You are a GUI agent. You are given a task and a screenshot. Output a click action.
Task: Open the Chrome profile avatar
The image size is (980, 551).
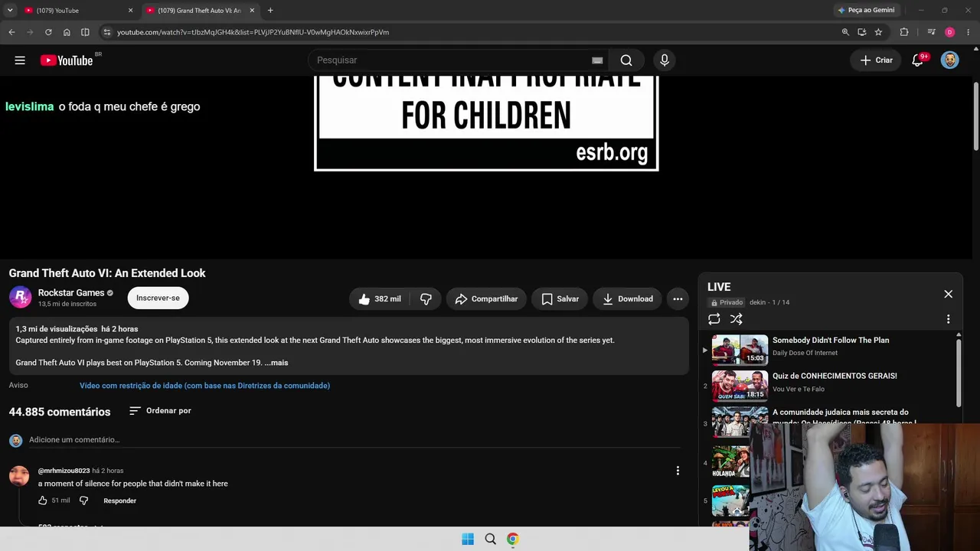949,32
